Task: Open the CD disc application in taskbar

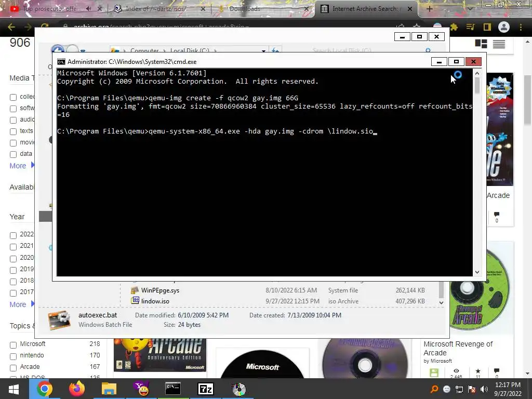Action: pyautogui.click(x=238, y=389)
